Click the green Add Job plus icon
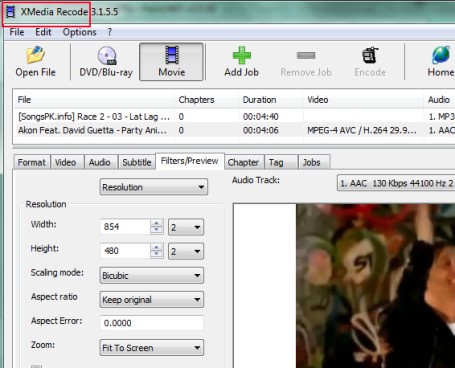This screenshot has height=368, width=455. (x=242, y=55)
